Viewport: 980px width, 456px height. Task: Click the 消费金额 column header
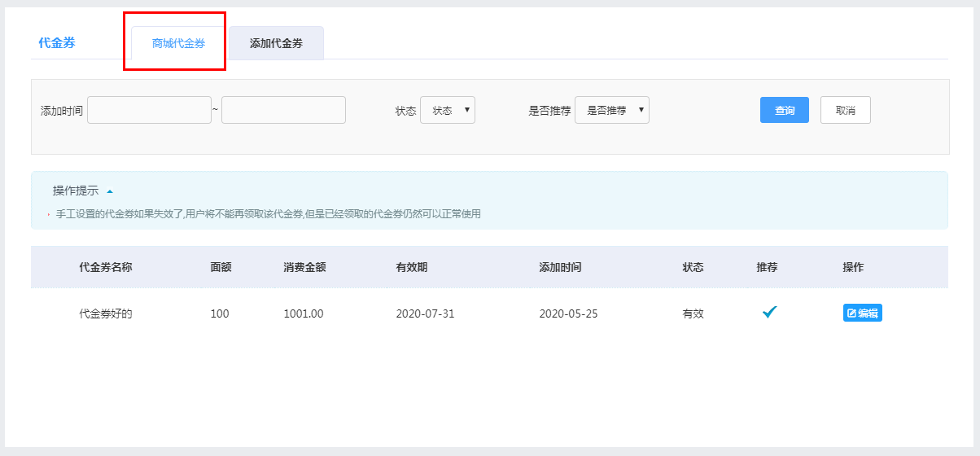(304, 267)
